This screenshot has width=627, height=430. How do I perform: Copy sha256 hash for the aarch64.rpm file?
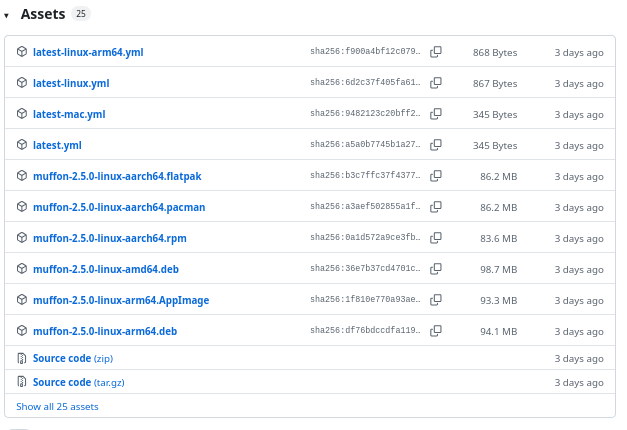click(435, 238)
